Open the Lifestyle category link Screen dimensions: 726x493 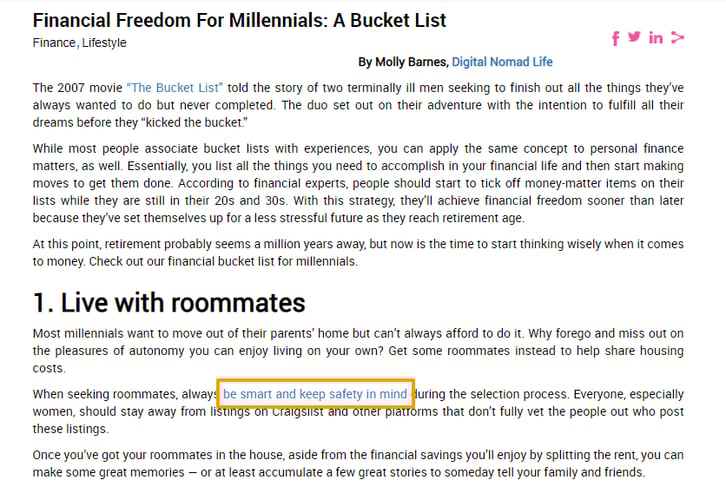(104, 43)
